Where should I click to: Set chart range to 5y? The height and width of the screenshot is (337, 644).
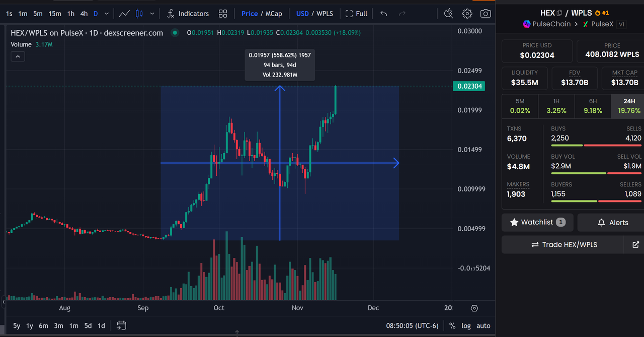click(x=17, y=325)
